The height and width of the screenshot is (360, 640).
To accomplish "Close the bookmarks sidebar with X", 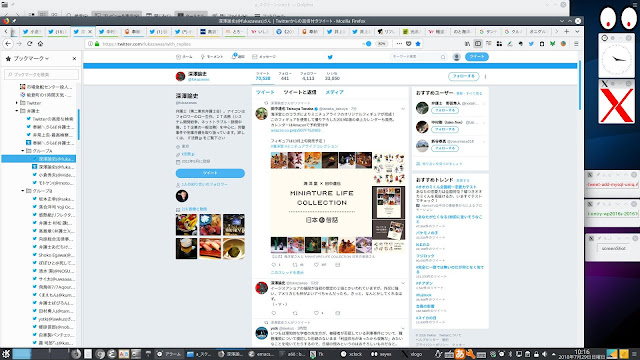I will [x=74, y=59].
